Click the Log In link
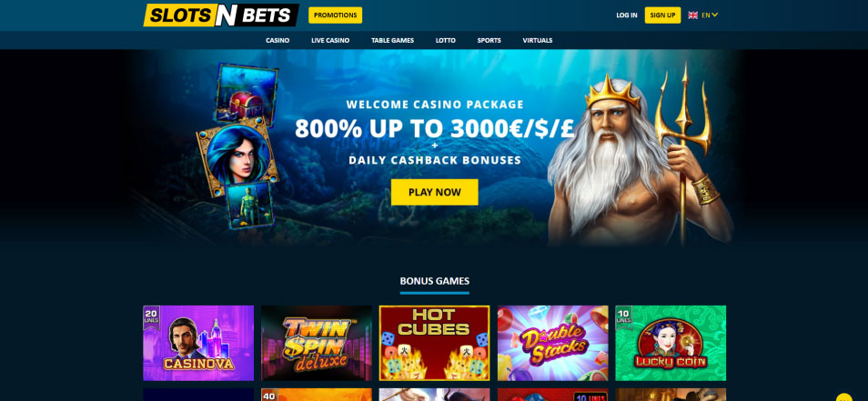Viewport: 868px width, 401px height. pos(627,15)
